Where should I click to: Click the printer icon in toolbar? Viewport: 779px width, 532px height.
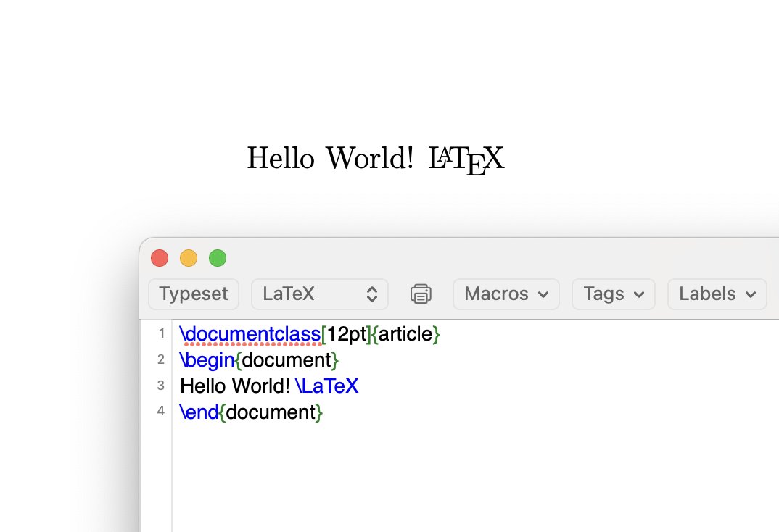click(421, 294)
